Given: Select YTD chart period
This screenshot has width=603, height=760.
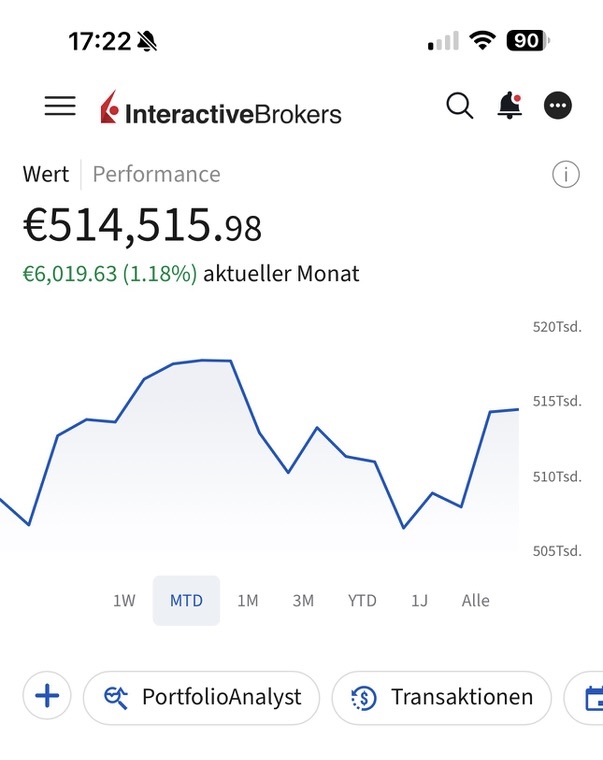Looking at the screenshot, I should [x=362, y=600].
